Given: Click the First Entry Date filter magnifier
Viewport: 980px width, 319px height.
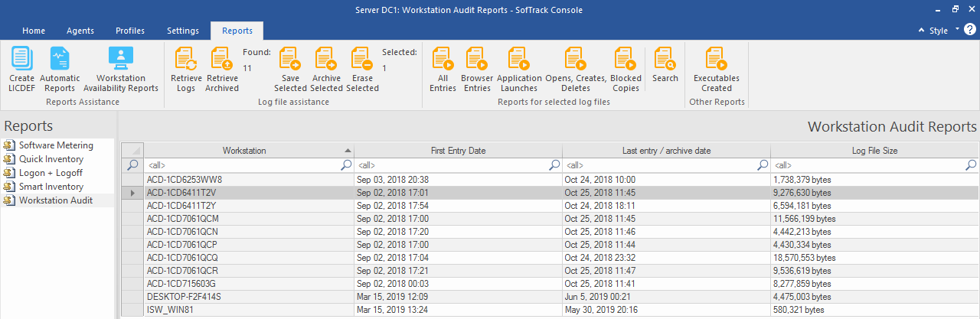Looking at the screenshot, I should pyautogui.click(x=554, y=164).
